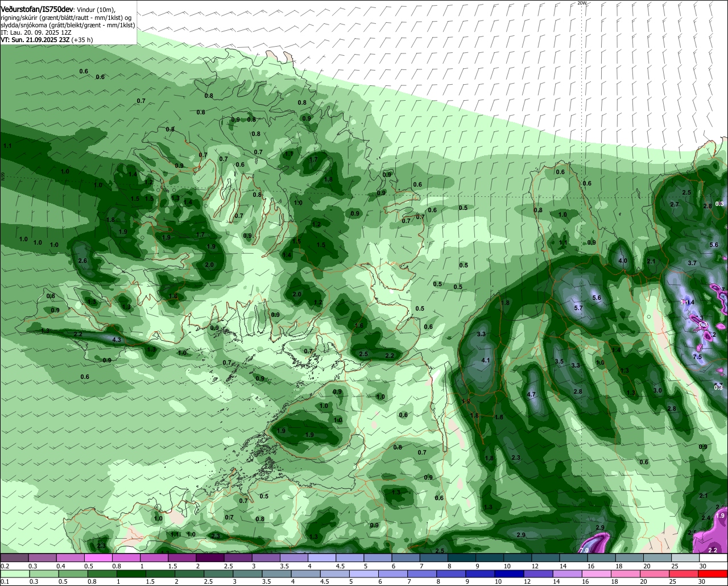The width and height of the screenshot is (728, 586).
Task: Click the 'slydda/snjókoma' legend description line
Action: [x=68, y=25]
